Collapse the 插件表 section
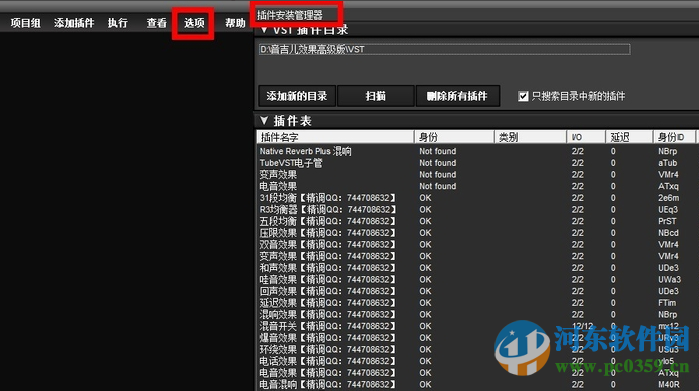 click(x=264, y=120)
